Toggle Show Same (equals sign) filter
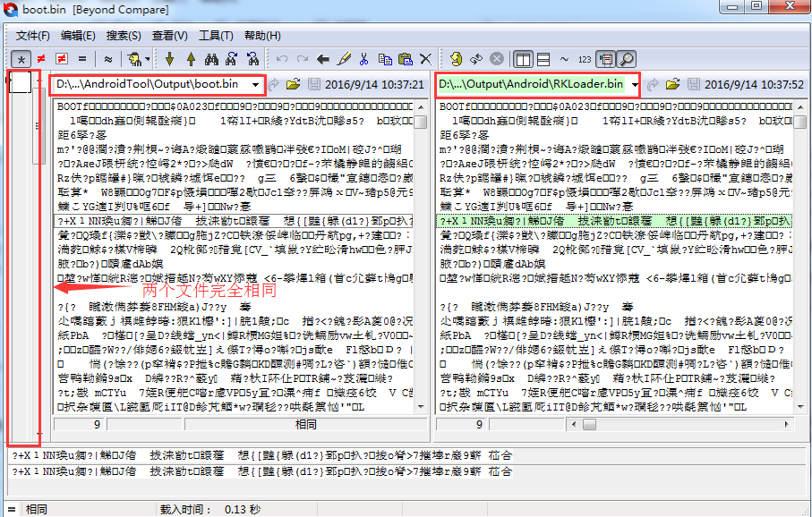Image resolution: width=812 pixels, height=517 pixels. click(x=81, y=59)
